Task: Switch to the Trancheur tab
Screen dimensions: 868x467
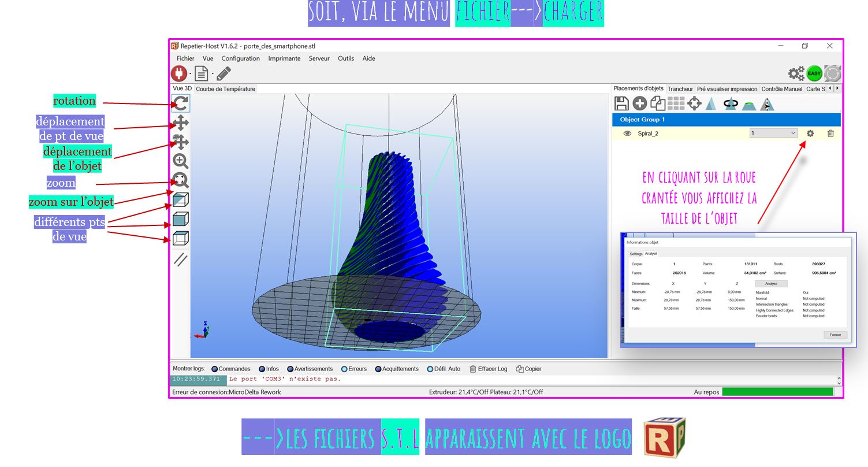Action: [680, 89]
